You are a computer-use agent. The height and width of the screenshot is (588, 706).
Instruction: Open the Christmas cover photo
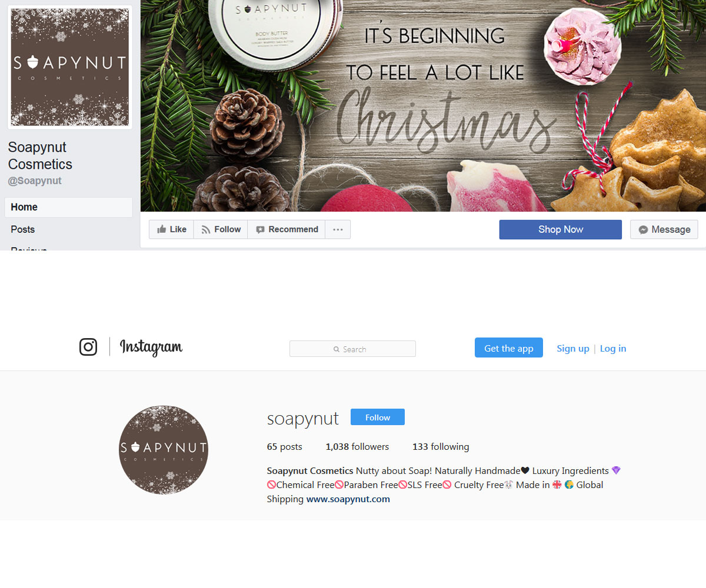[423, 106]
